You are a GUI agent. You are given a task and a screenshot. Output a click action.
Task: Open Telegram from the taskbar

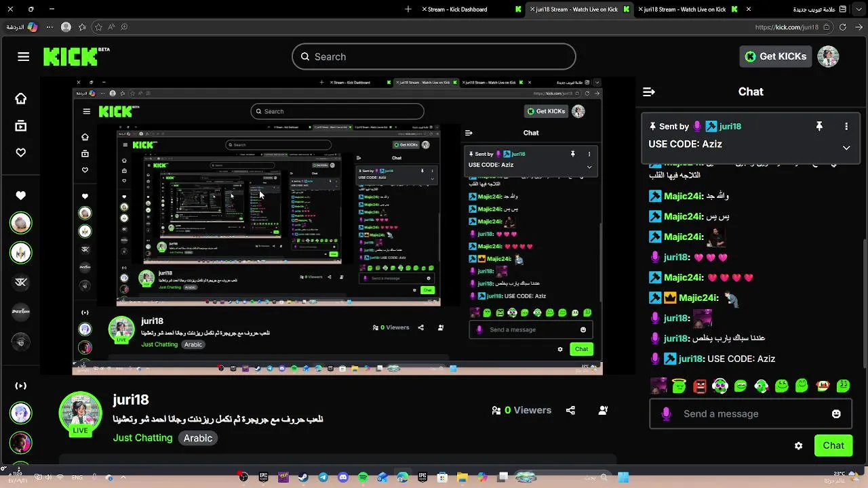[323, 478]
